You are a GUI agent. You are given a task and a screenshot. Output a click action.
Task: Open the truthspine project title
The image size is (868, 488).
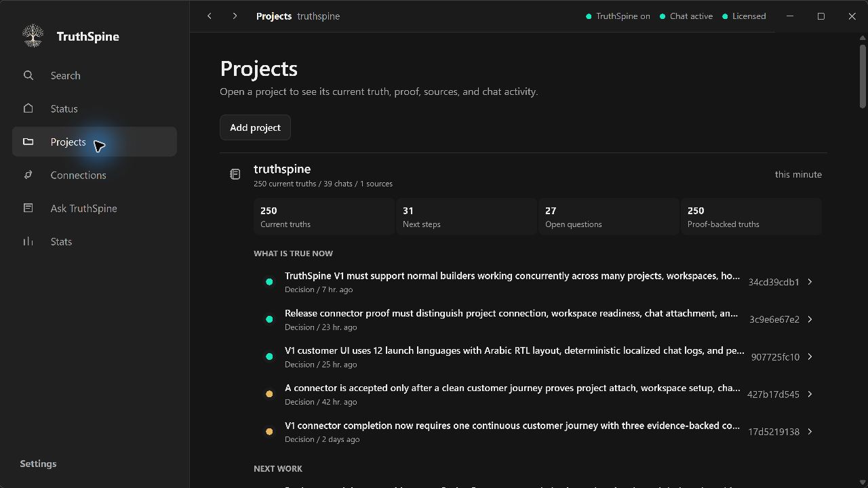click(x=282, y=169)
